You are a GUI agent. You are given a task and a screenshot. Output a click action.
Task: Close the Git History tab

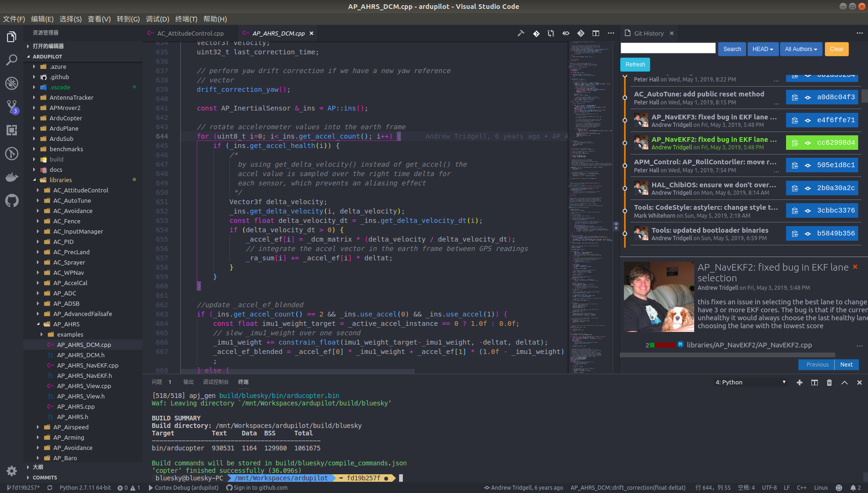click(x=672, y=33)
